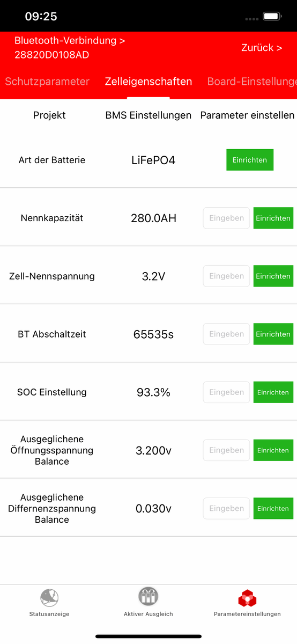Focus the Nennkapazität Eingeben field
Screen dimensions: 297x644
(x=226, y=218)
